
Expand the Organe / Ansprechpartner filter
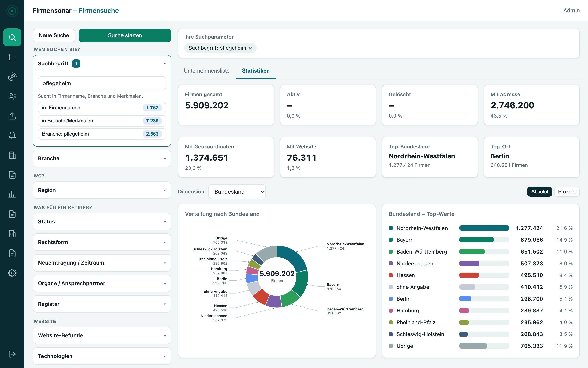point(102,283)
